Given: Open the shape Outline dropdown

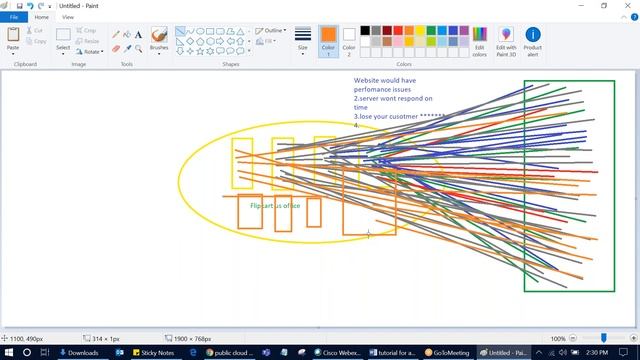Looking at the screenshot, I should (x=271, y=31).
